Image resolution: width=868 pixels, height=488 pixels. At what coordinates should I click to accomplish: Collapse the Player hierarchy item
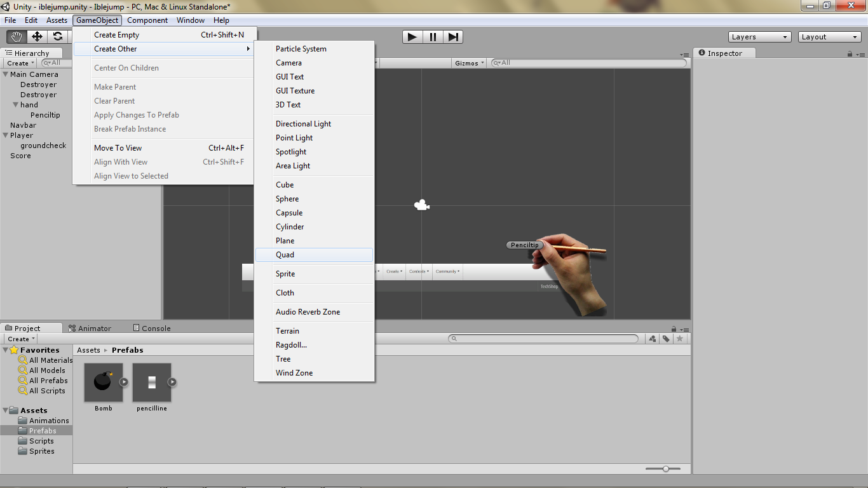click(x=6, y=135)
